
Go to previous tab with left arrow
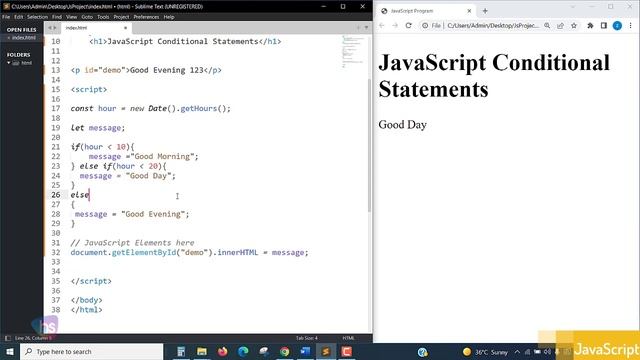pyautogui.click(x=49, y=28)
